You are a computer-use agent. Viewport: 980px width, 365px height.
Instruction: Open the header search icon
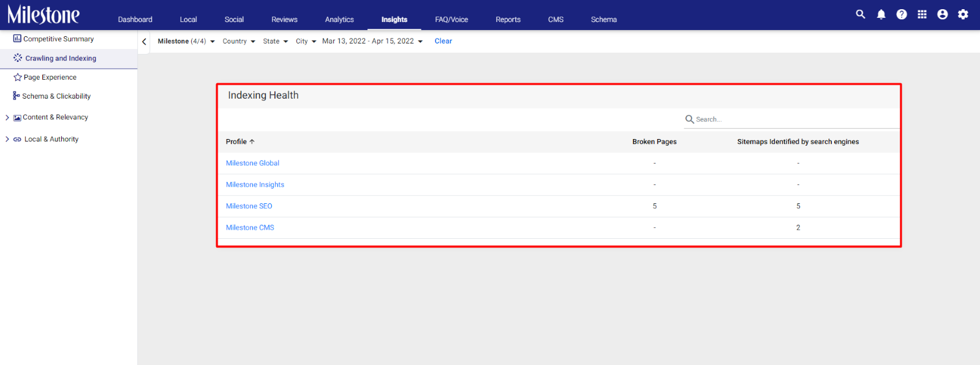click(x=861, y=14)
